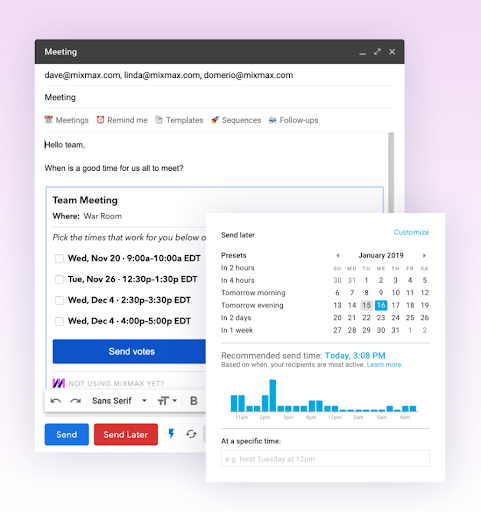The height and width of the screenshot is (512, 481).
Task: Check Wed, Nov 20 9:00a-10:00a slot
Action: [59, 259]
